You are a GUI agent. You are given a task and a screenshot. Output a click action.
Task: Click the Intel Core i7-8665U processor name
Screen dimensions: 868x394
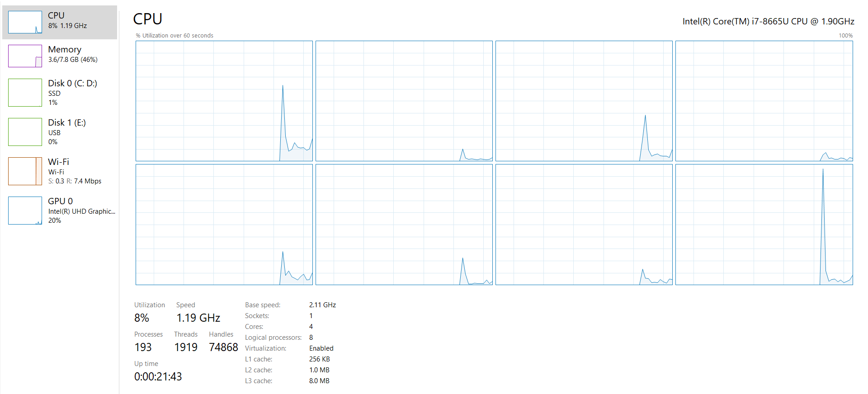point(768,21)
